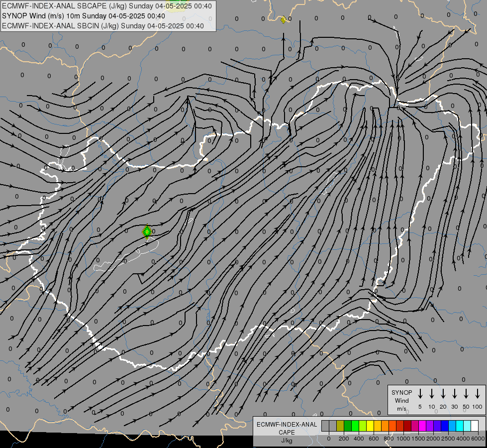Pick the pure yellow CAPE swatch
The height and width of the screenshot is (448, 487).
(x=370, y=426)
